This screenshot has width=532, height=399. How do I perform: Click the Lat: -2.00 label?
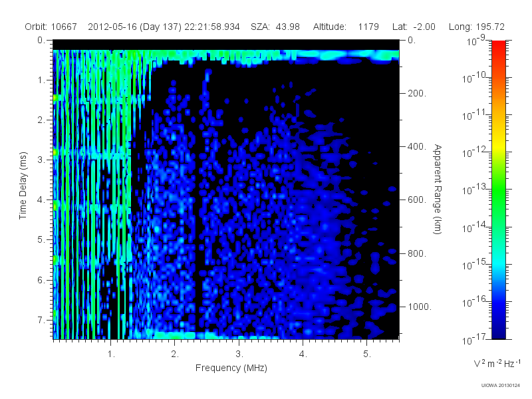tap(414, 27)
